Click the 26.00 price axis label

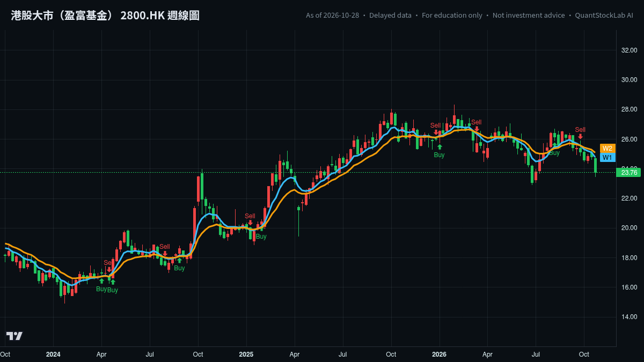pos(629,139)
